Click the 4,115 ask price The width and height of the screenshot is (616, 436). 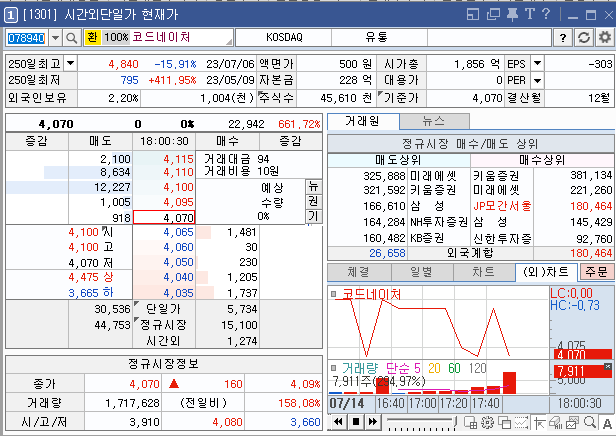(x=178, y=159)
